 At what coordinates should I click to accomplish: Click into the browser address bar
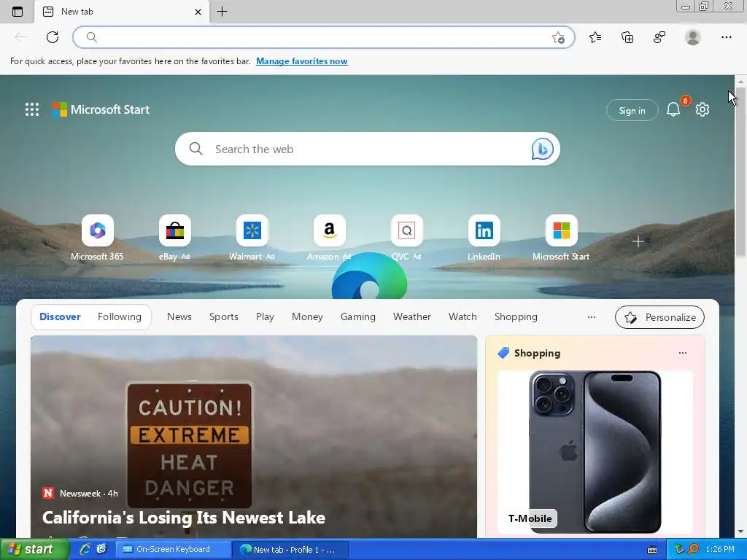coord(324,37)
